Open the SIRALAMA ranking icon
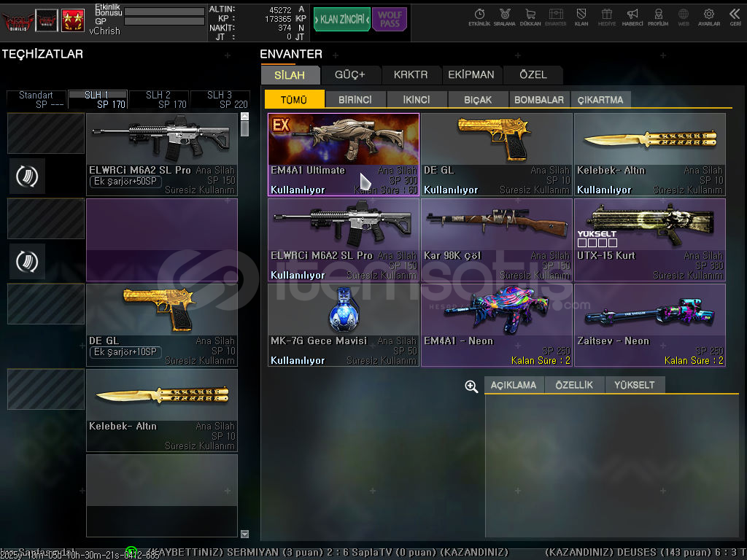 coord(505,17)
